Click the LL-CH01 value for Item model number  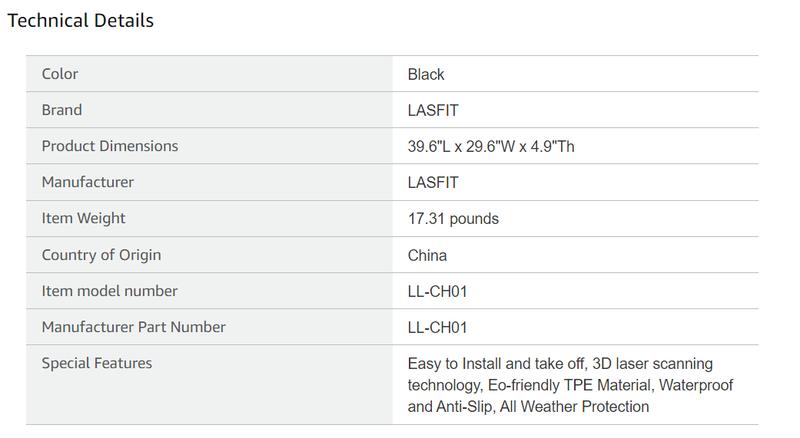point(438,291)
